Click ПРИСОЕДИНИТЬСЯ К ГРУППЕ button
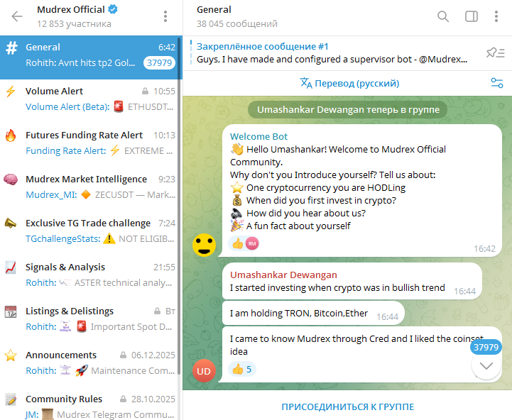This screenshot has width=512, height=420. point(347,407)
